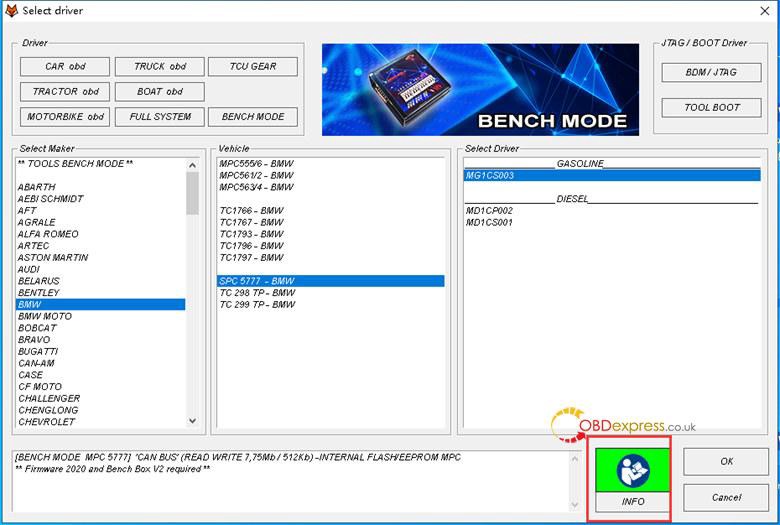Open FULL SYSTEM driver mode

(160, 116)
